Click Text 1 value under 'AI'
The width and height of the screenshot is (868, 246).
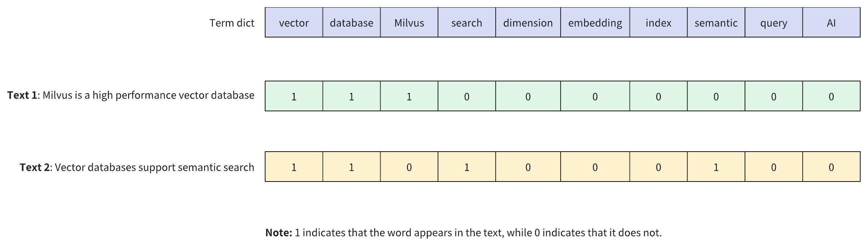[x=831, y=96]
